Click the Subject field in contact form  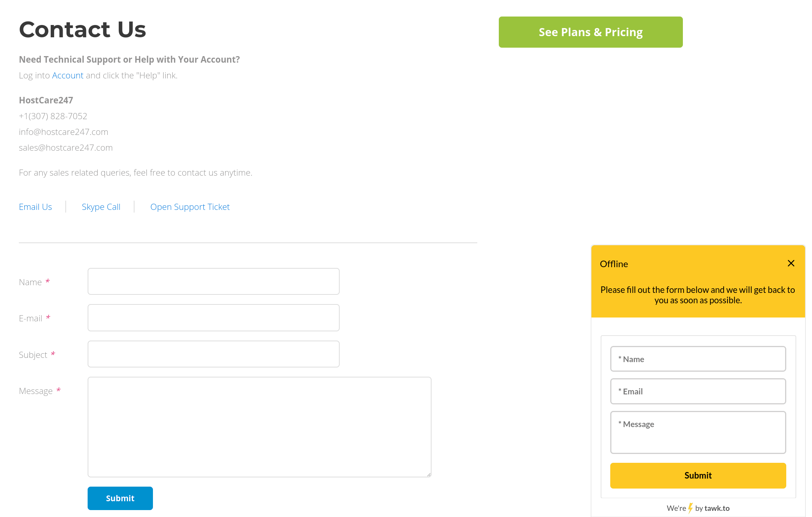(214, 354)
